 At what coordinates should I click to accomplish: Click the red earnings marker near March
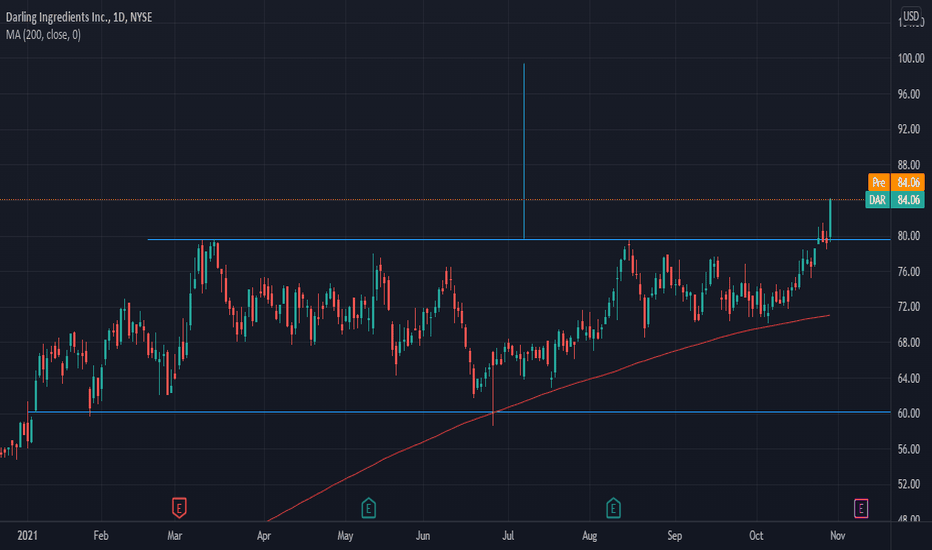coord(179,507)
